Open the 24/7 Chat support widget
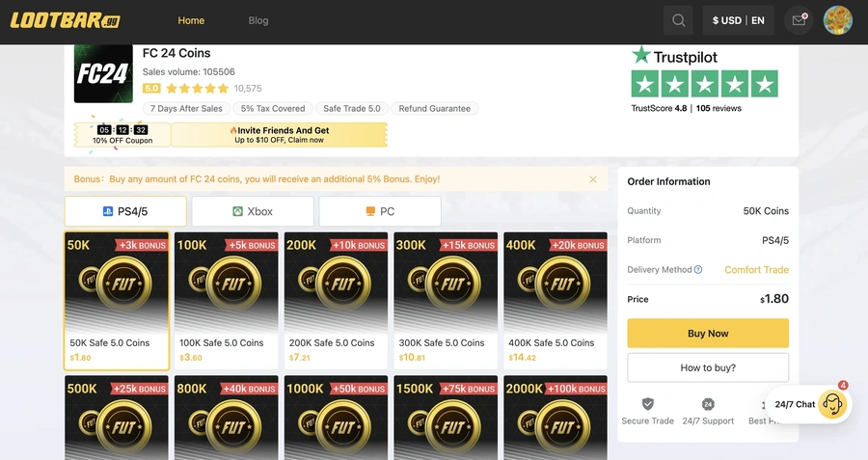Screen dimensions: 868x460 (x=808, y=405)
